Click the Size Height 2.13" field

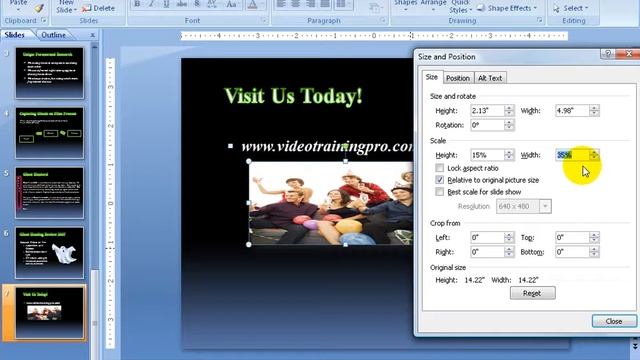pos(487,111)
